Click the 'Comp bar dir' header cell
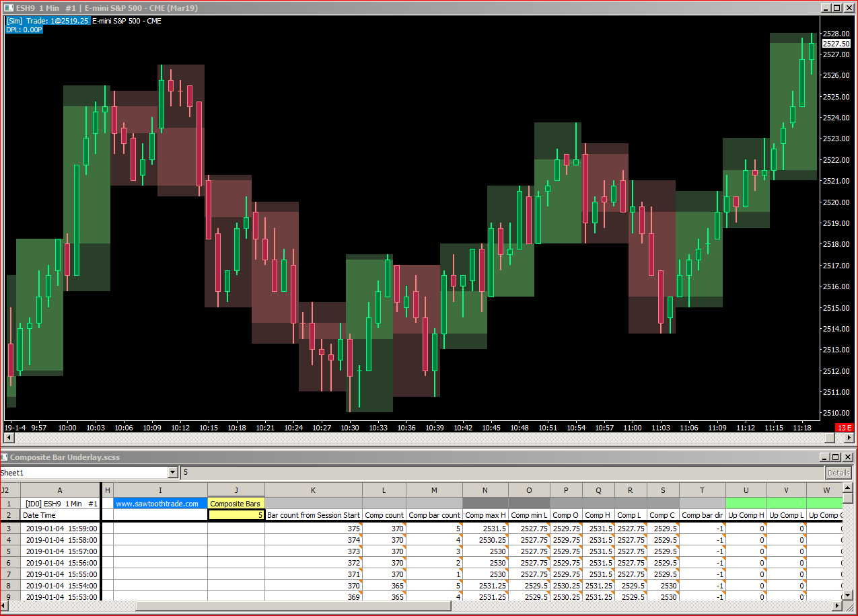The height and width of the screenshot is (616, 858). coord(703,515)
